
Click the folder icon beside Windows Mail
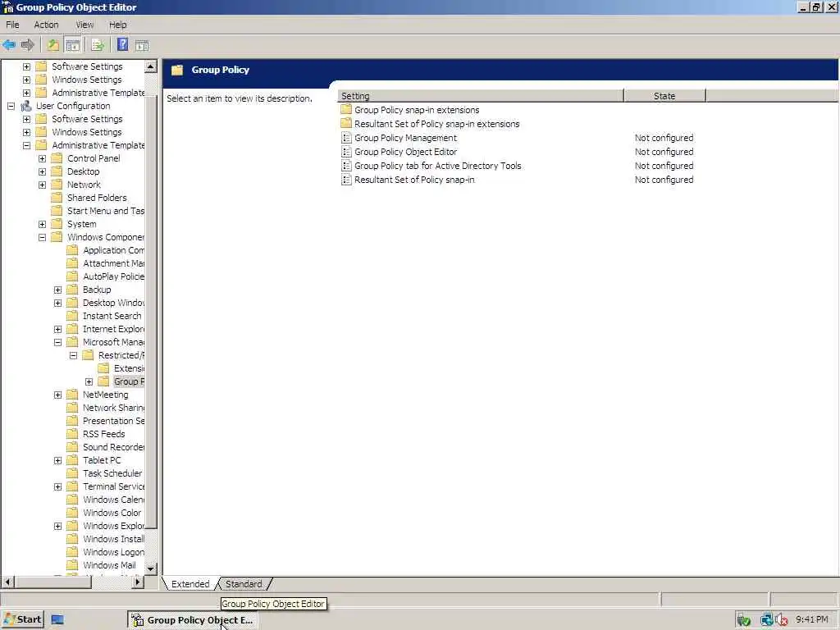tap(72, 565)
